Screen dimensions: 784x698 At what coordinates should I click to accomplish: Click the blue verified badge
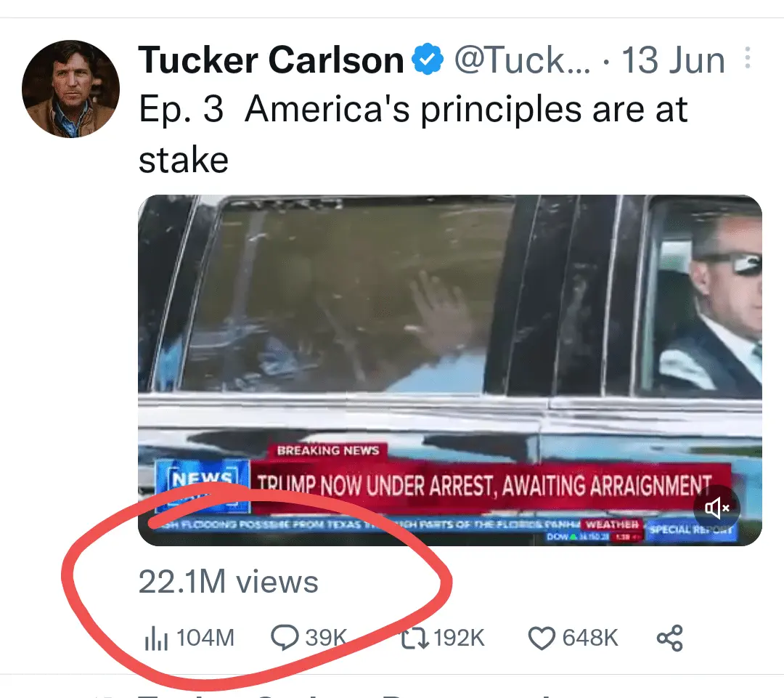pos(428,61)
